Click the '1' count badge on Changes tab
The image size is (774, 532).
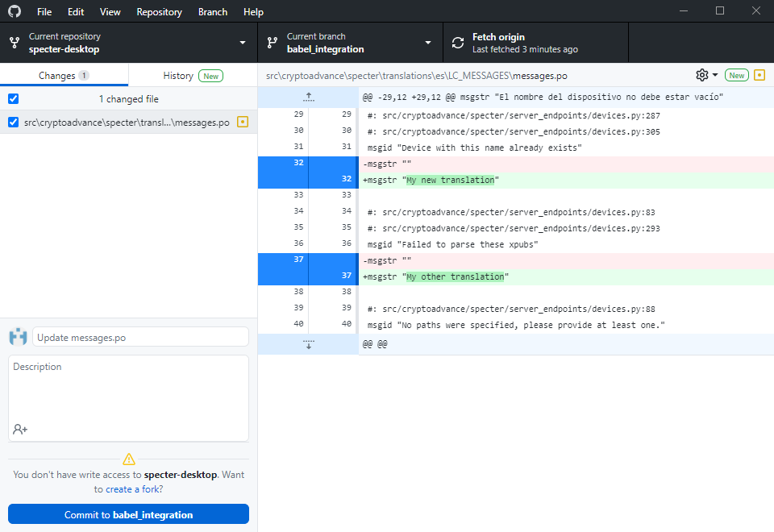[84, 76]
